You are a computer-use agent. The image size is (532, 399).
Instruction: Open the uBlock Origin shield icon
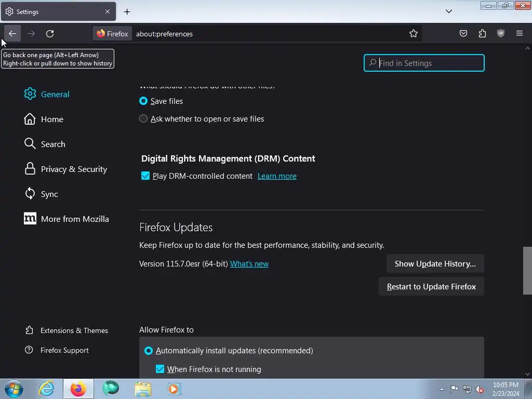(x=501, y=33)
